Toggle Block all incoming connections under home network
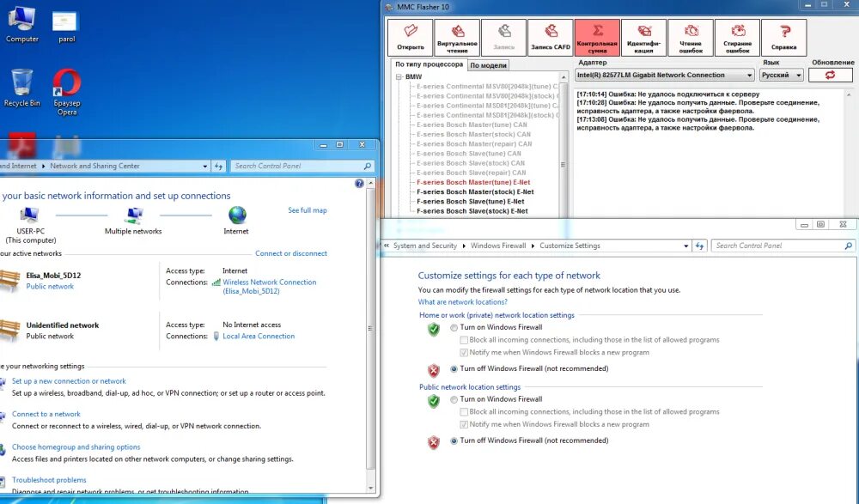 pos(464,340)
